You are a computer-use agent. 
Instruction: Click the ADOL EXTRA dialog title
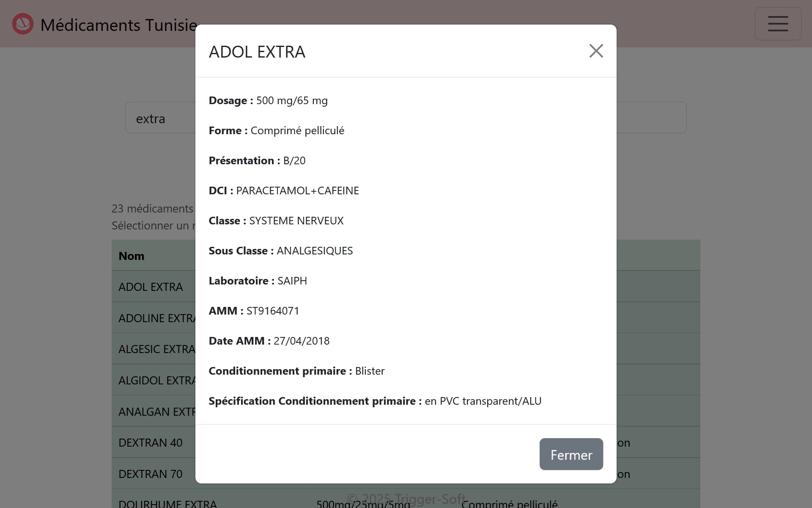257,52
